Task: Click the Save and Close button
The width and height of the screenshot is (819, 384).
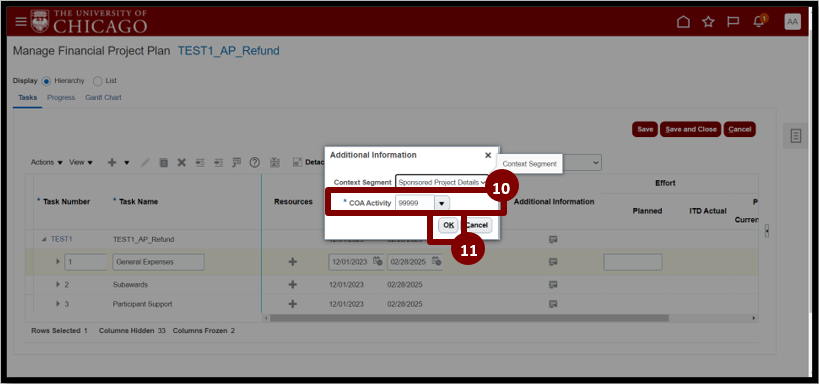Action: tap(691, 130)
